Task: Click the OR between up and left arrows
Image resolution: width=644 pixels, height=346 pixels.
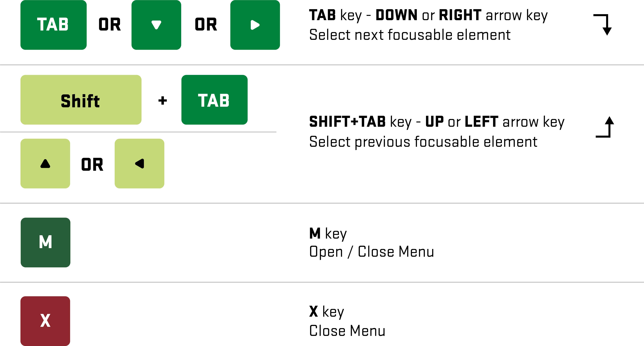Action: (x=92, y=165)
